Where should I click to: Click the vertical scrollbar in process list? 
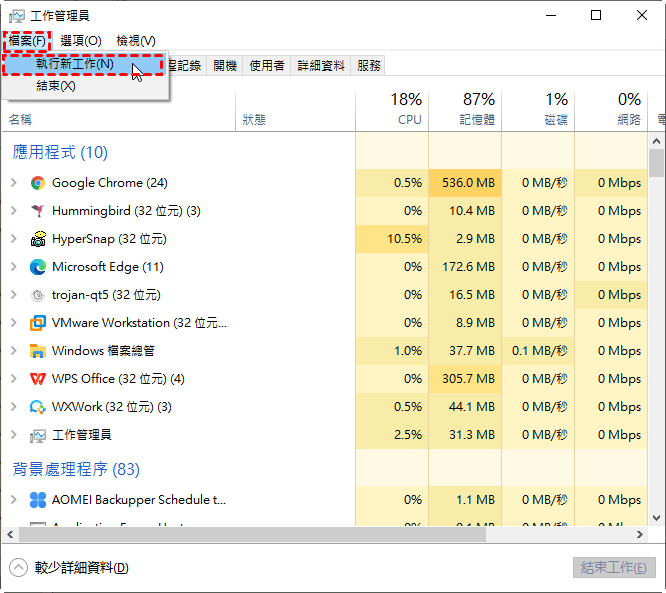tap(657, 300)
